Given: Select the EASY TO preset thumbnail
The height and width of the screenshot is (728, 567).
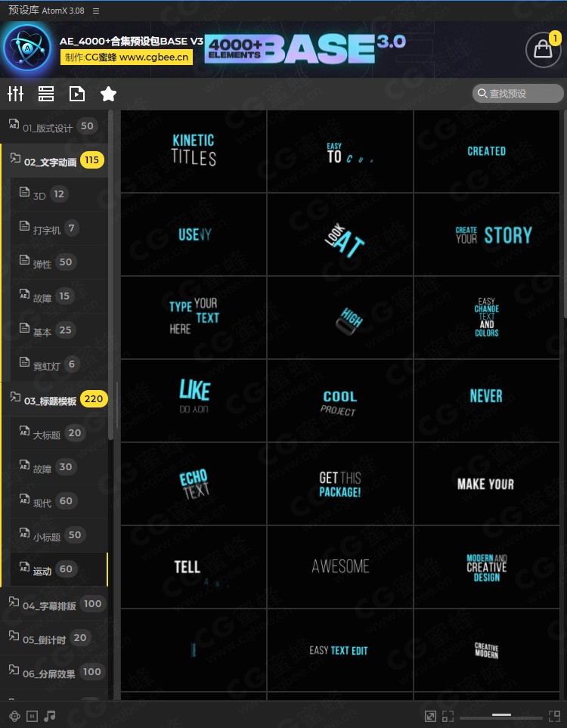Looking at the screenshot, I should (x=340, y=151).
